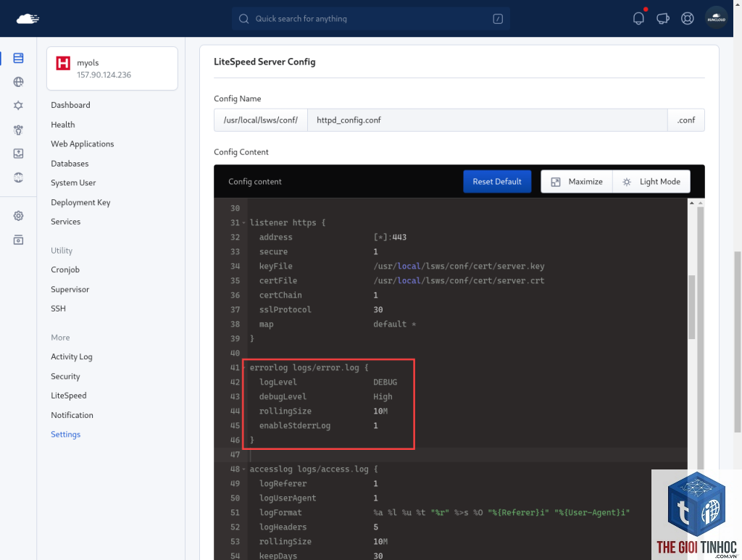Collapse the listener https block fold arrow
Image resolution: width=742 pixels, height=560 pixels.
[x=244, y=223]
